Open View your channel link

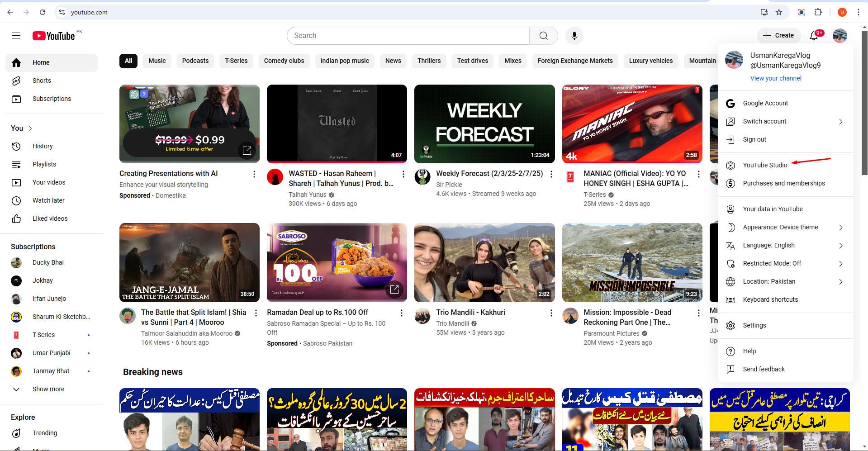[x=776, y=78]
